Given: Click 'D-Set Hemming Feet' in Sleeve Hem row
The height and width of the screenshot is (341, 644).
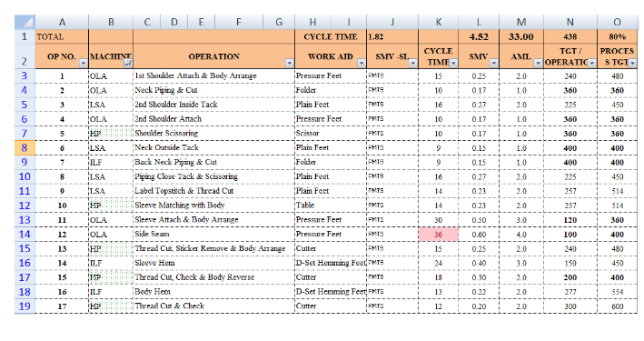Looking at the screenshot, I should [331, 263].
